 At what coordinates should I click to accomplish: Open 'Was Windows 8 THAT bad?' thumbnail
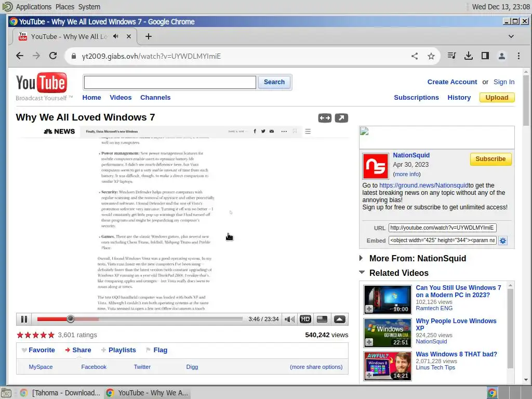click(388, 366)
